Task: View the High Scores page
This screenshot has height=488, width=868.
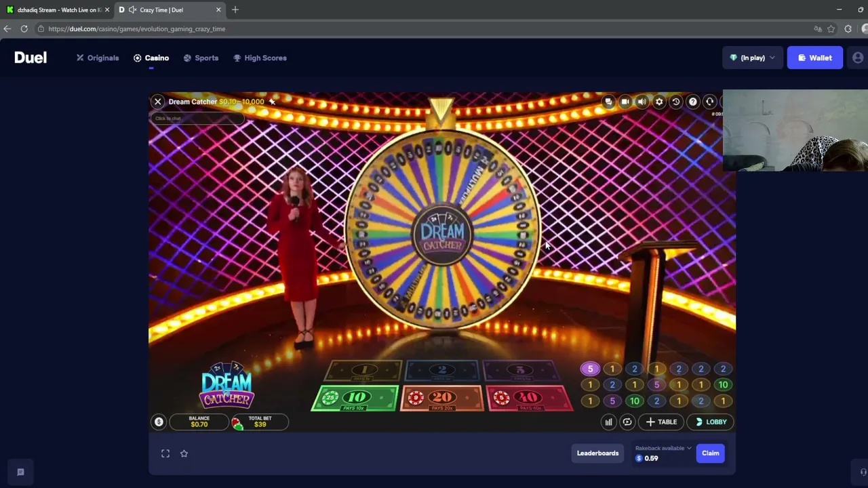Action: [x=260, y=58]
